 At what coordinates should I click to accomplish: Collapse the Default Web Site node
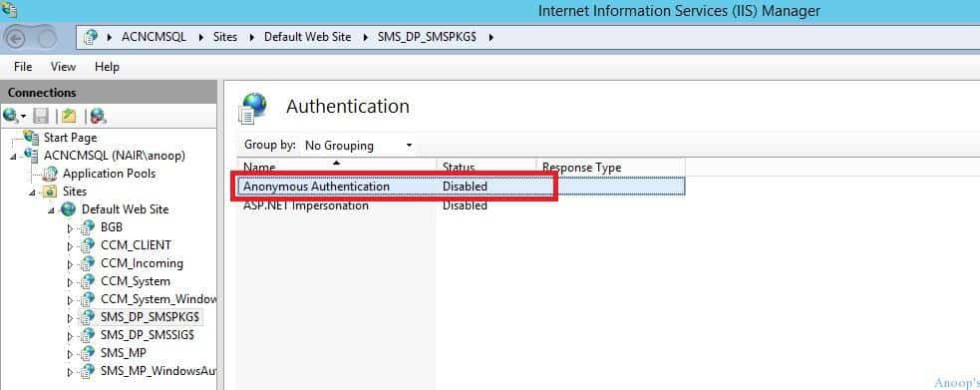coord(51,210)
